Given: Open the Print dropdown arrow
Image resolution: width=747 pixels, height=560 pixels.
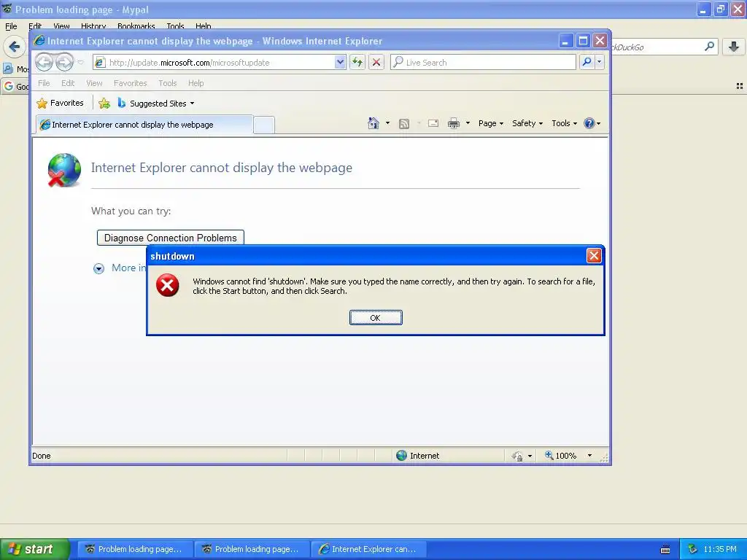Looking at the screenshot, I should [x=468, y=123].
